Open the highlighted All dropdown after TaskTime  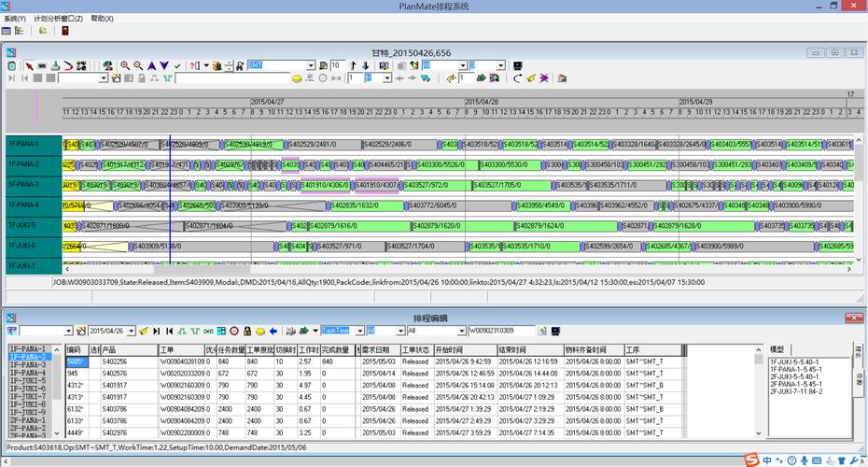click(x=400, y=331)
